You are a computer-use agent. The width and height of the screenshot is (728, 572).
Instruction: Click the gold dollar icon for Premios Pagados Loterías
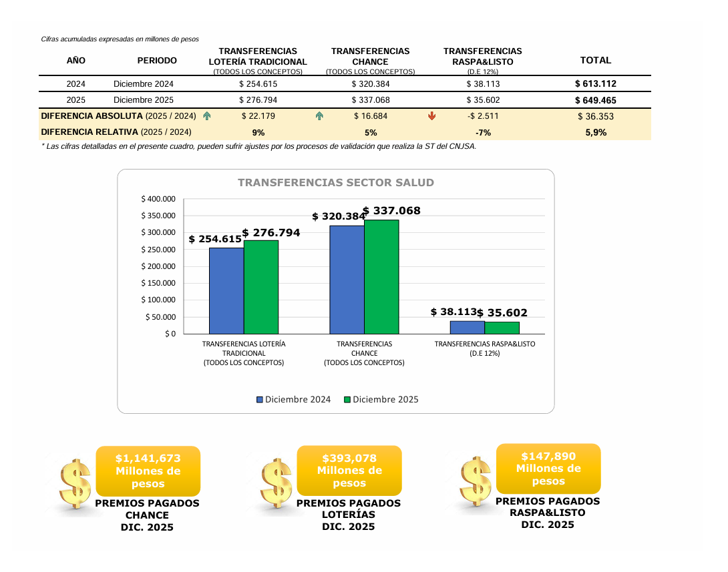point(276,483)
